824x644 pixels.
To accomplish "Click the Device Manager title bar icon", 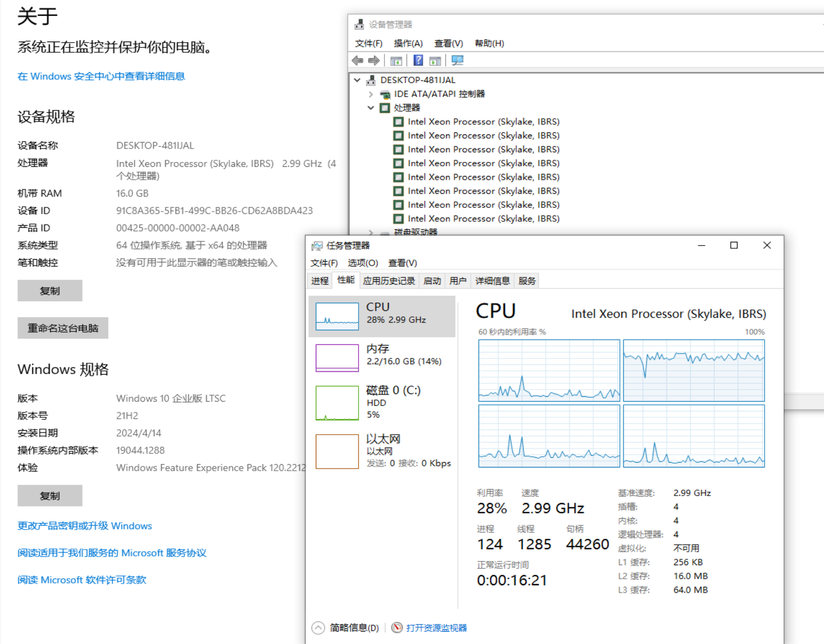I will (x=359, y=24).
